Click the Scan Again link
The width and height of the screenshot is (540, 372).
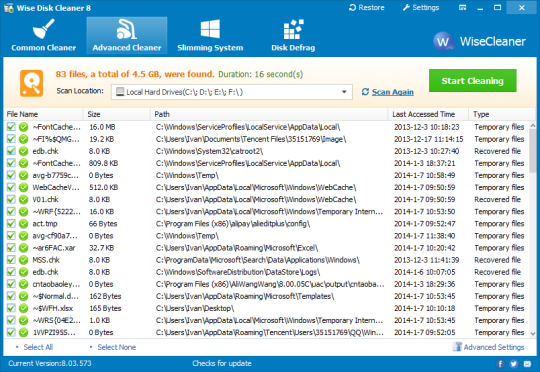[x=393, y=92]
